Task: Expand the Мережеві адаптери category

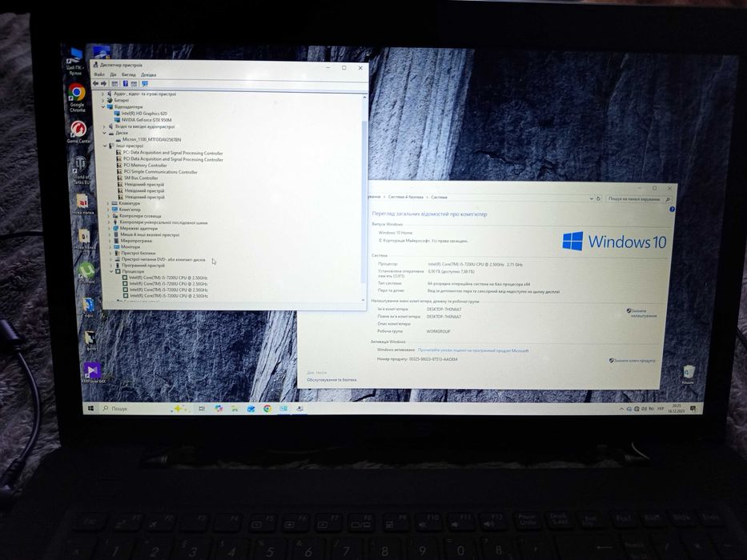Action: pyautogui.click(x=109, y=229)
